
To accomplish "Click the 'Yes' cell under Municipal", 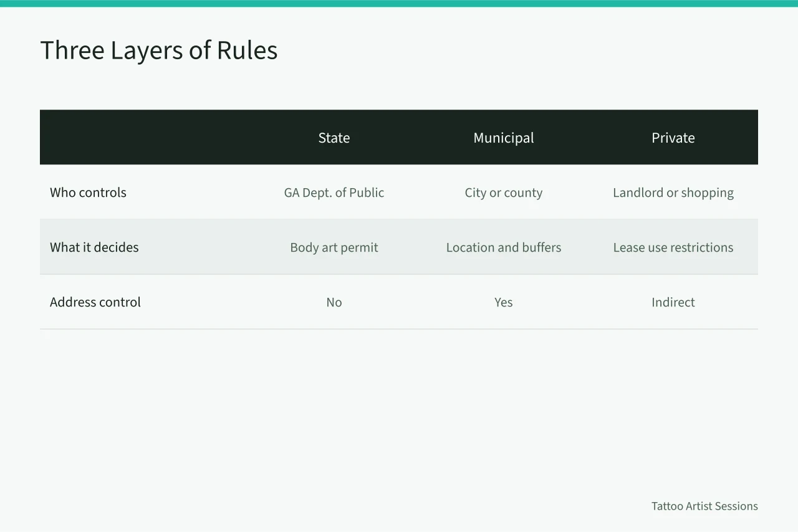I will (504, 302).
